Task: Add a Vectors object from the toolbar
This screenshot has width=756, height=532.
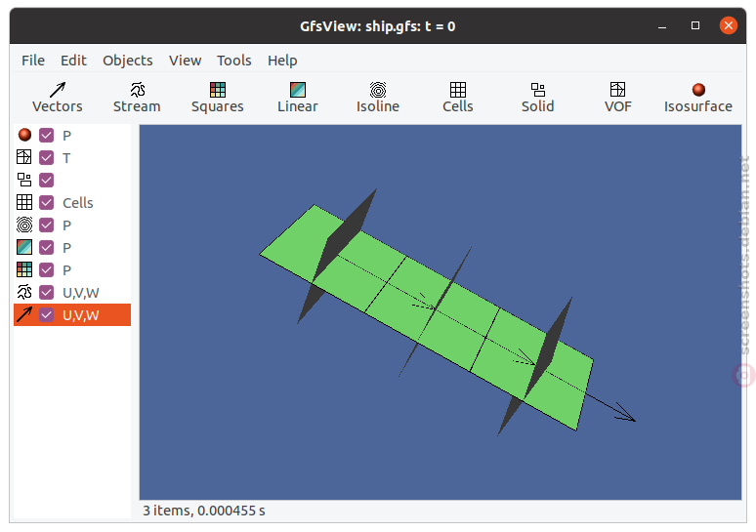Action: pos(58,98)
